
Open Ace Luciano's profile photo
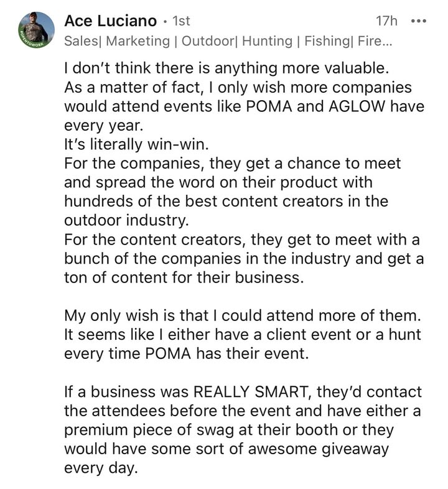pos(36,30)
